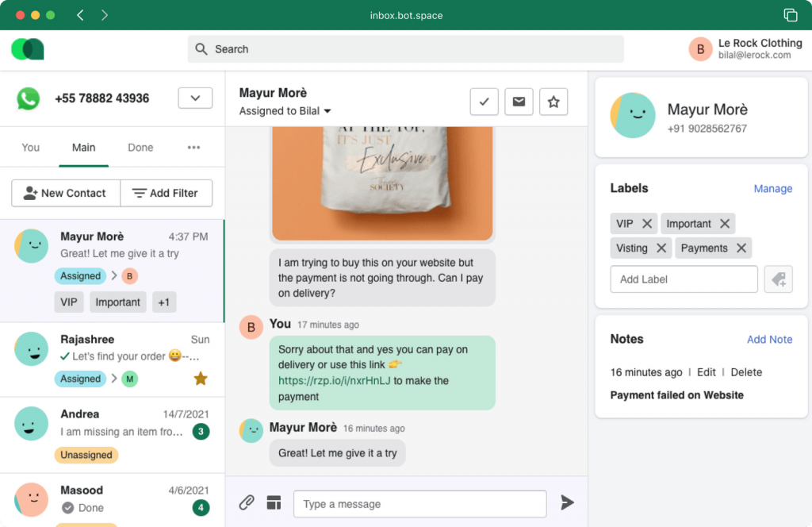The width and height of the screenshot is (812, 527).
Task: Focus the top Search bar
Action: pos(405,49)
